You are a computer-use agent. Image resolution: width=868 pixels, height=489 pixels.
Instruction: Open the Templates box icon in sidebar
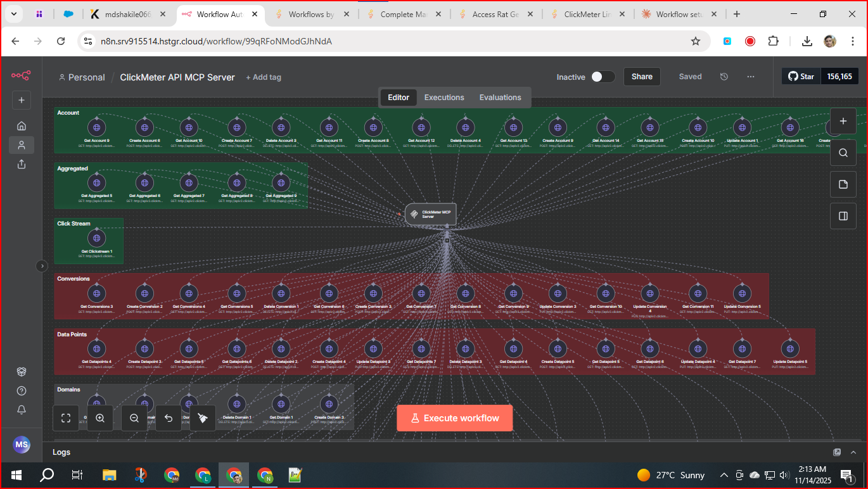(22, 372)
